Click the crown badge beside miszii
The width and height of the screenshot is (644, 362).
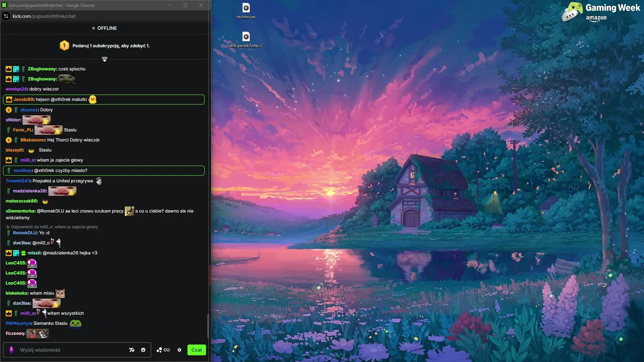(9, 253)
